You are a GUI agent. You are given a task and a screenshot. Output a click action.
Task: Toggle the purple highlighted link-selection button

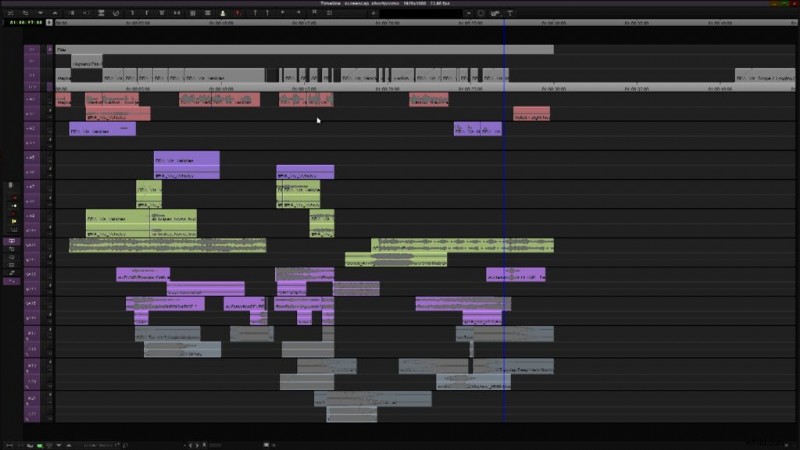(12, 241)
